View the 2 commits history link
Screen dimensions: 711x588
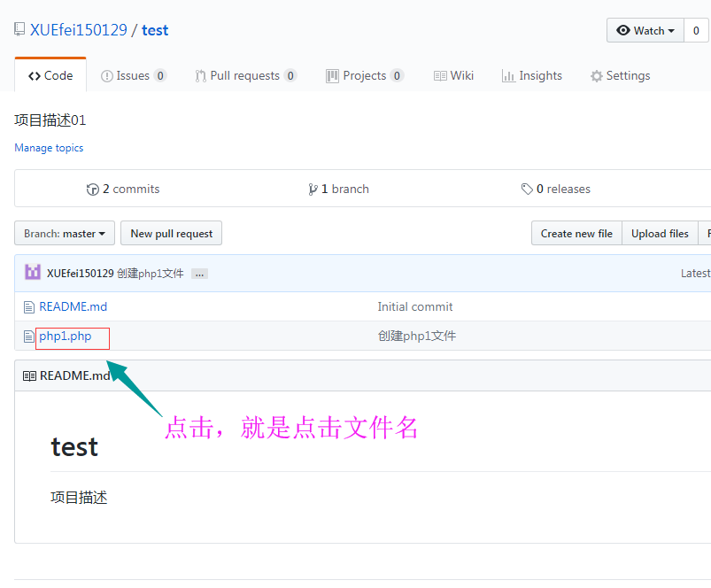tap(123, 189)
